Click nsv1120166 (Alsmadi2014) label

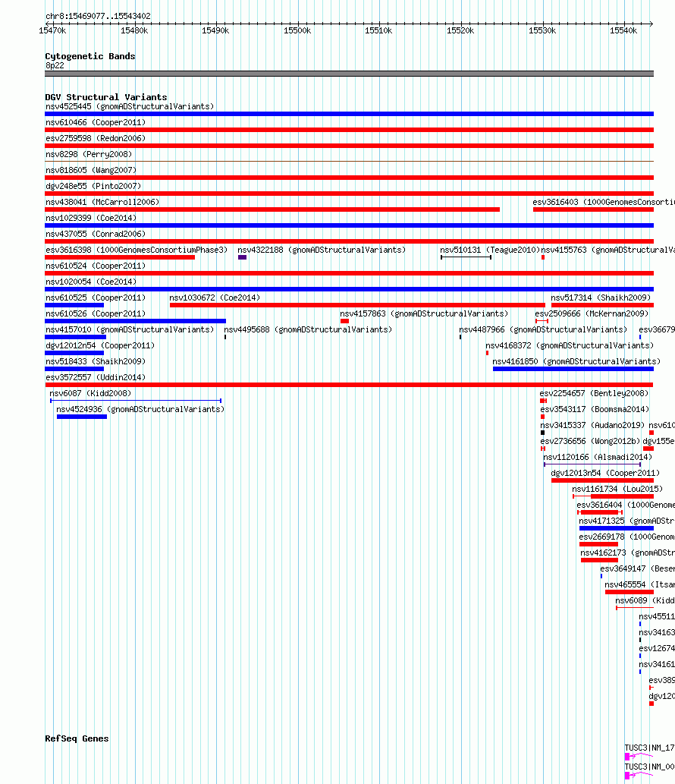tap(598, 458)
